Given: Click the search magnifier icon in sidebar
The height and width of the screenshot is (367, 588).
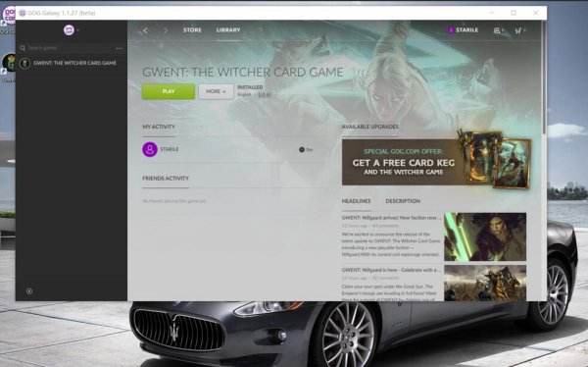Looking at the screenshot, I should point(23,48).
